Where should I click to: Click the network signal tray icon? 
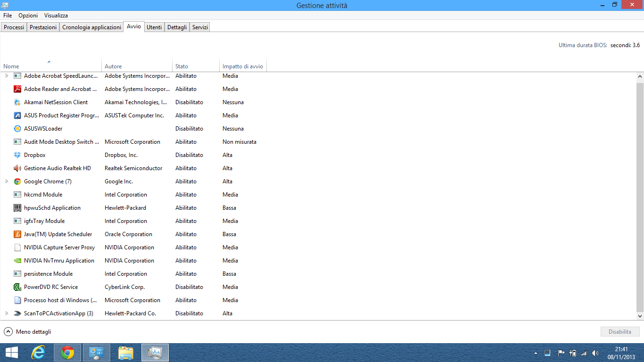[584, 353]
